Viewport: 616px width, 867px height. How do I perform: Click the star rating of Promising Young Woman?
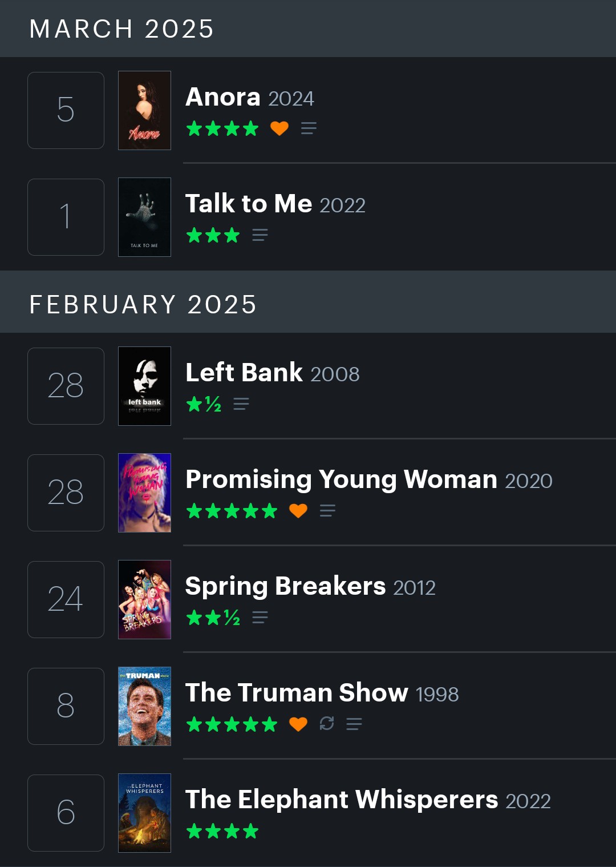[x=232, y=511]
